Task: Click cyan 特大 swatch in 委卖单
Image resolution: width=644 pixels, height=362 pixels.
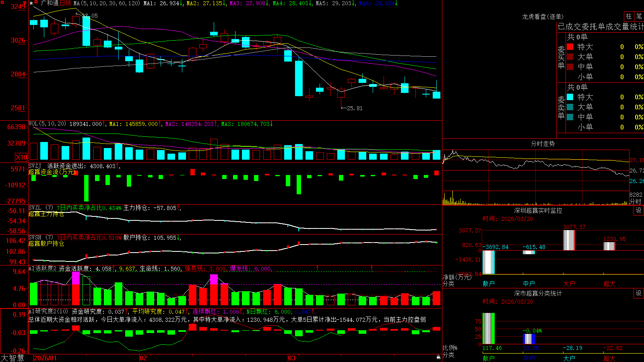Action: (x=570, y=97)
